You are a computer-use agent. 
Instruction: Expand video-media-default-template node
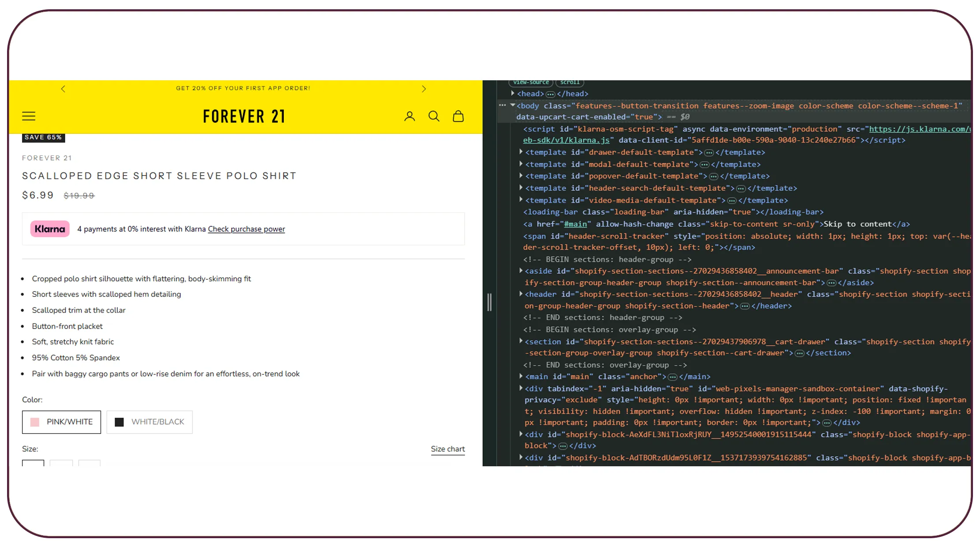point(521,199)
